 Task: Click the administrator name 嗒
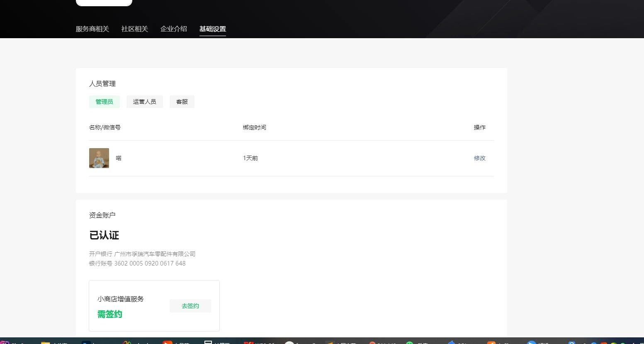(119, 158)
